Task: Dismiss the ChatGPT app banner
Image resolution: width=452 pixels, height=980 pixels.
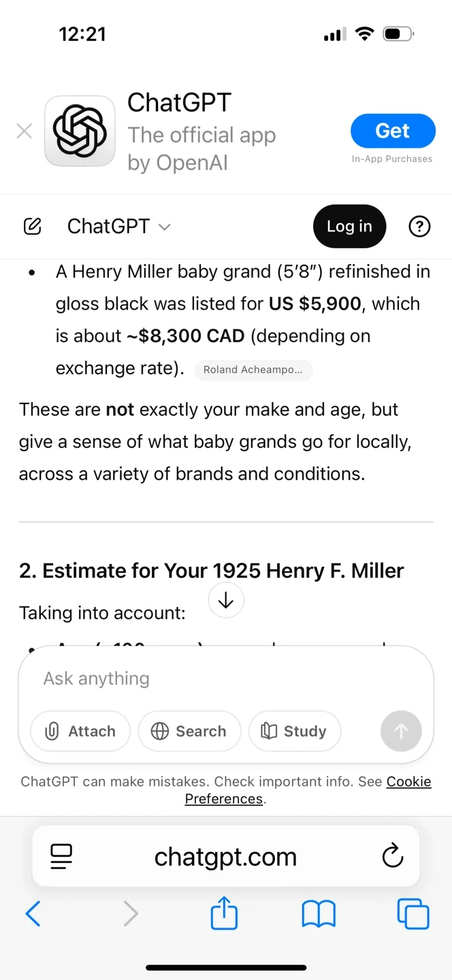Action: coord(25,131)
